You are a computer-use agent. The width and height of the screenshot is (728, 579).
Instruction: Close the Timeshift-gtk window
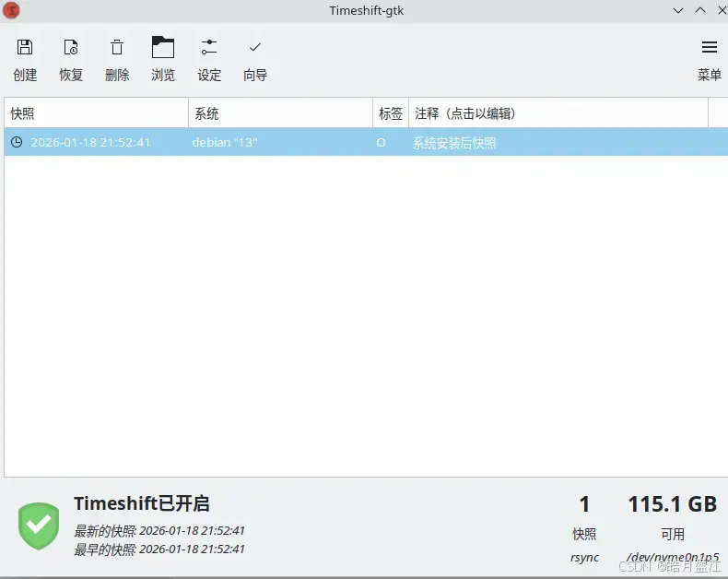pos(722,10)
